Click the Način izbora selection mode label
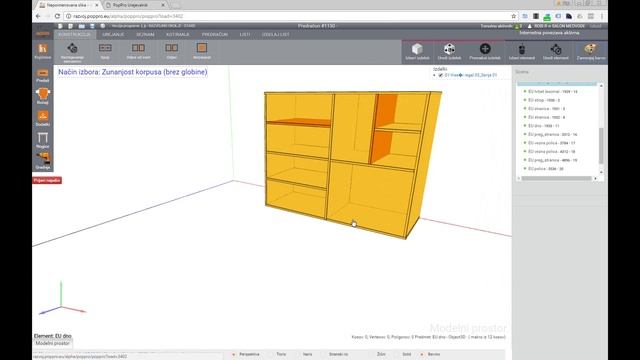Viewport: 640px width, 360px height. click(x=133, y=72)
